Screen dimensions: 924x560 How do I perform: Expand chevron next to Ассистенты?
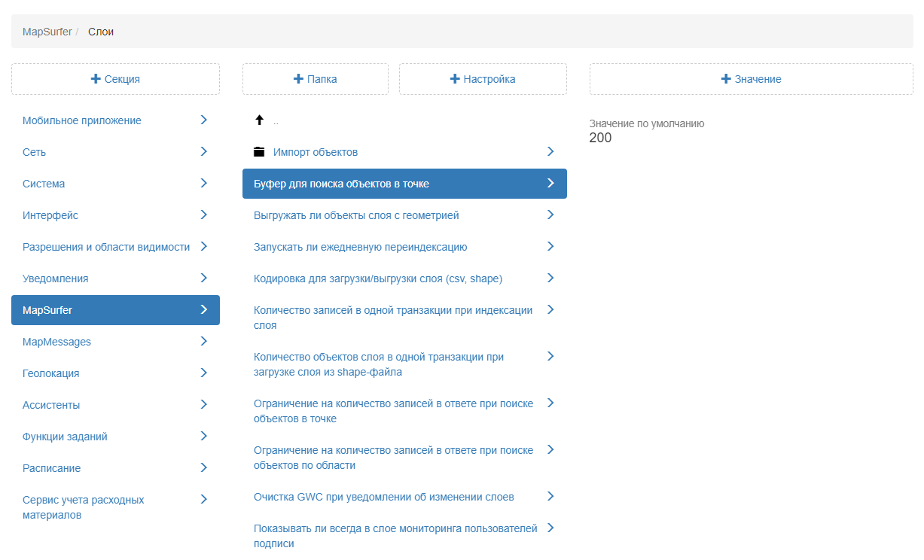tap(203, 404)
